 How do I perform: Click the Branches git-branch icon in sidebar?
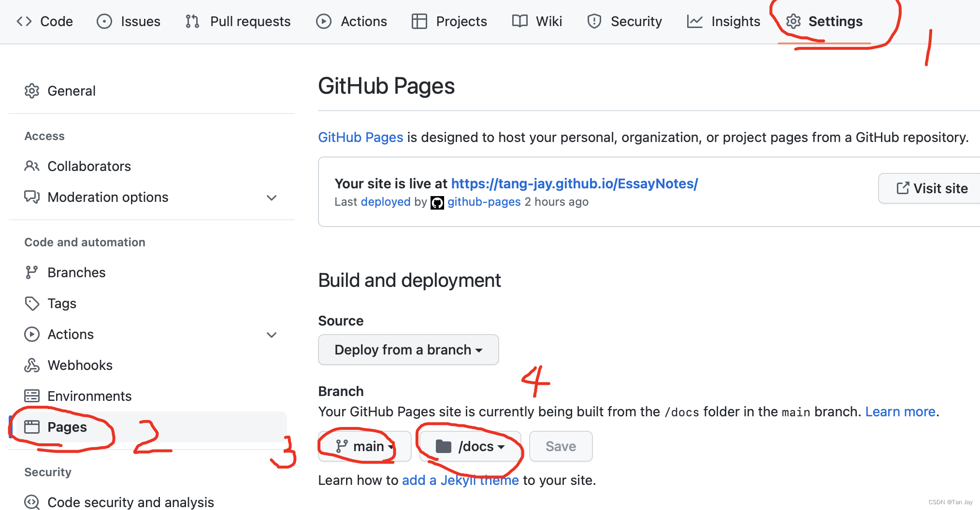pyautogui.click(x=32, y=272)
